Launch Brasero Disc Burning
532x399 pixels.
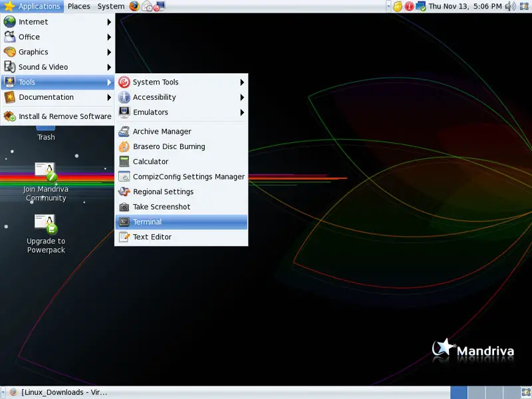point(182,146)
